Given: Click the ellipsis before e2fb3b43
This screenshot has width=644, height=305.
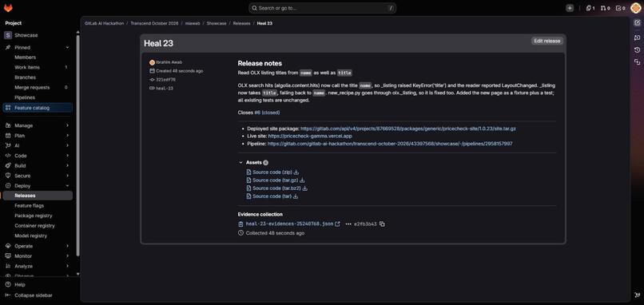Looking at the screenshot, I should click(x=348, y=224).
